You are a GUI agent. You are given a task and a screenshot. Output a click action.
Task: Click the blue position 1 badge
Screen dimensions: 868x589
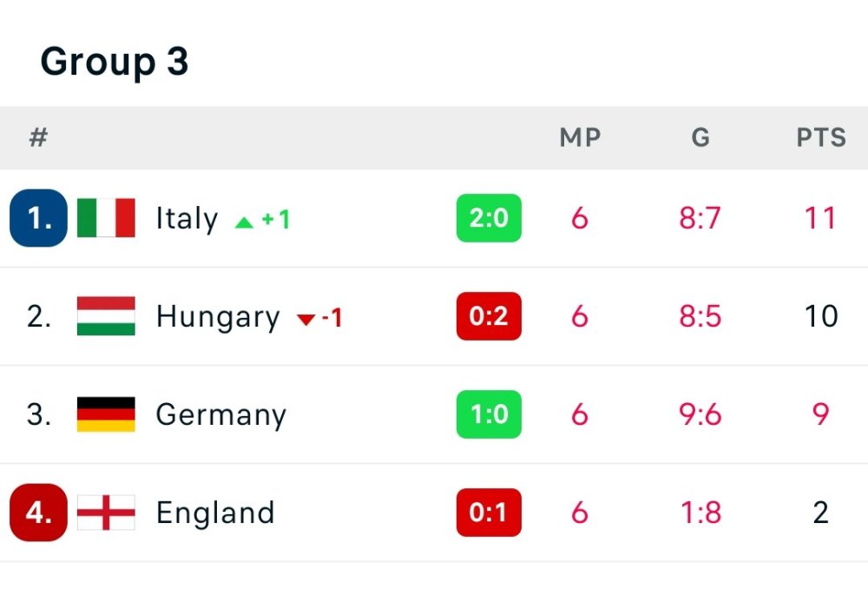[x=38, y=218]
